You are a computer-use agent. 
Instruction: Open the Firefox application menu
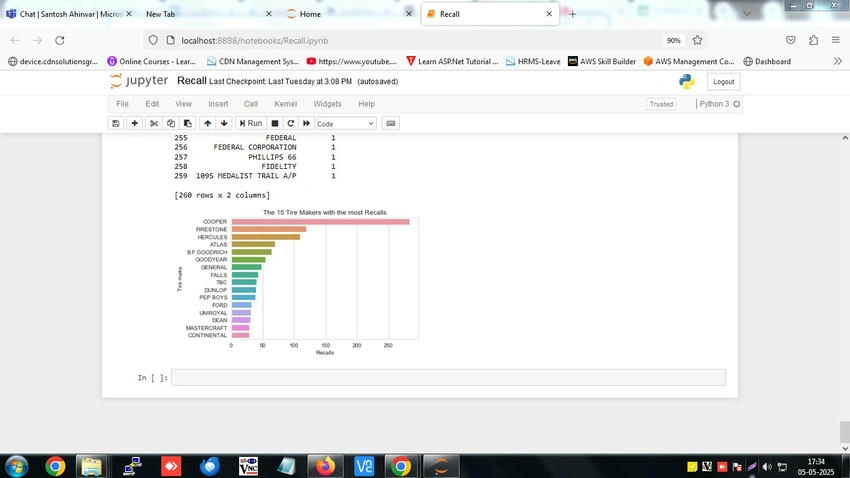(835, 40)
